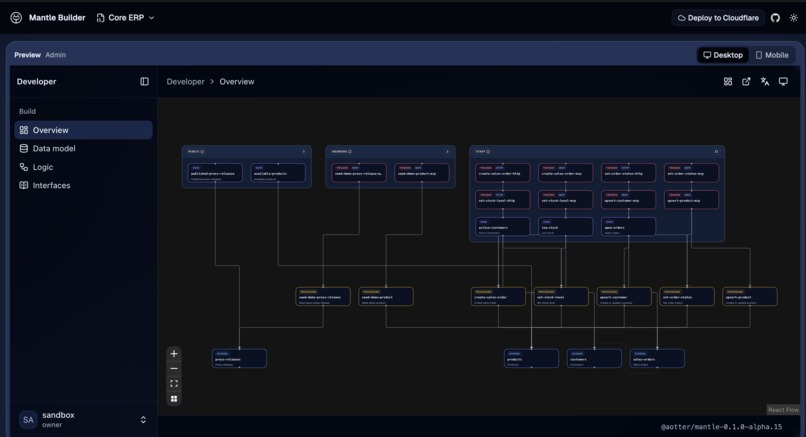Viewport: 806px width, 437px height.
Task: Click the dashboard grid icon in header
Action: [728, 81]
